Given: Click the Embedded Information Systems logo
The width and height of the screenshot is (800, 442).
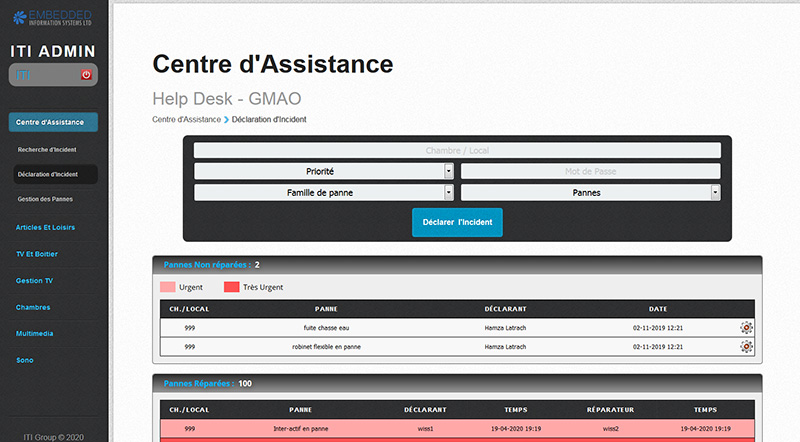Looking at the screenshot, I should (x=53, y=15).
